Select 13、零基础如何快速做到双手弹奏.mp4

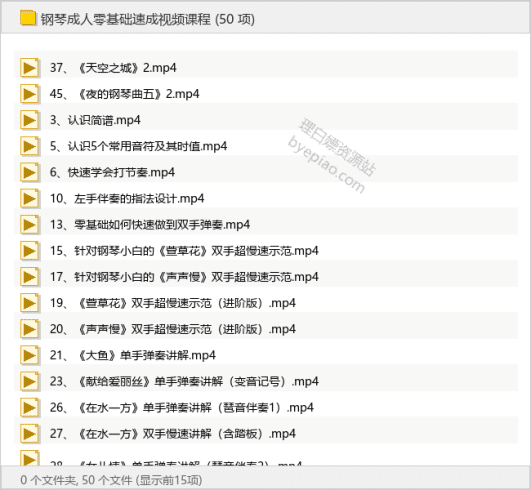pyautogui.click(x=150, y=224)
